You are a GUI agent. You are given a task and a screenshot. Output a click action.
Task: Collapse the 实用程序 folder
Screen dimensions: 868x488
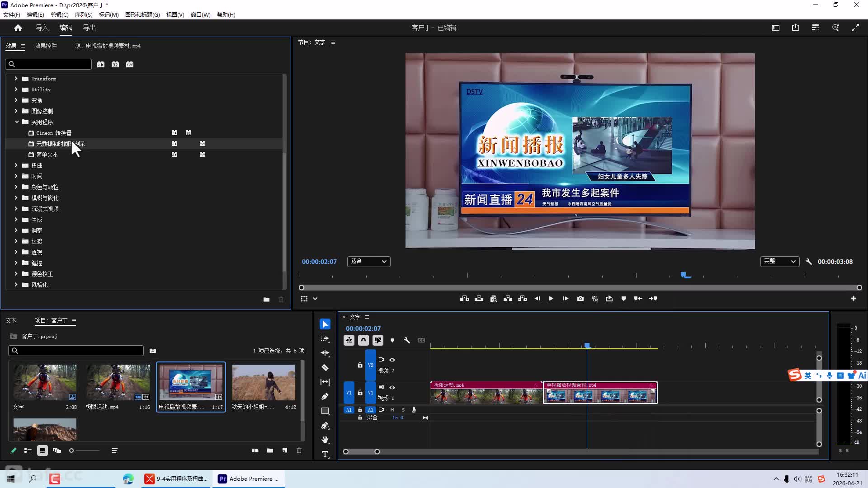click(x=17, y=122)
